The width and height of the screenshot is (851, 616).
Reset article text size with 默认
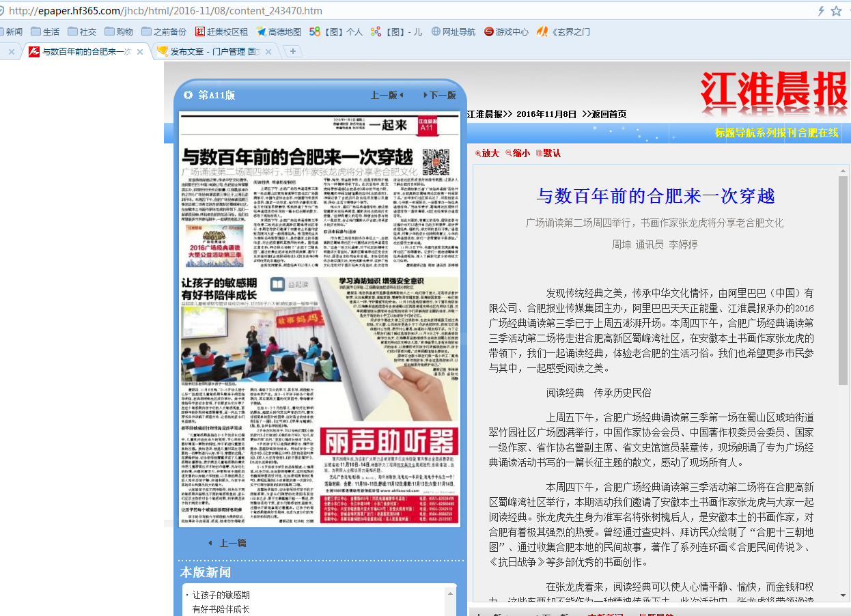pos(548,153)
